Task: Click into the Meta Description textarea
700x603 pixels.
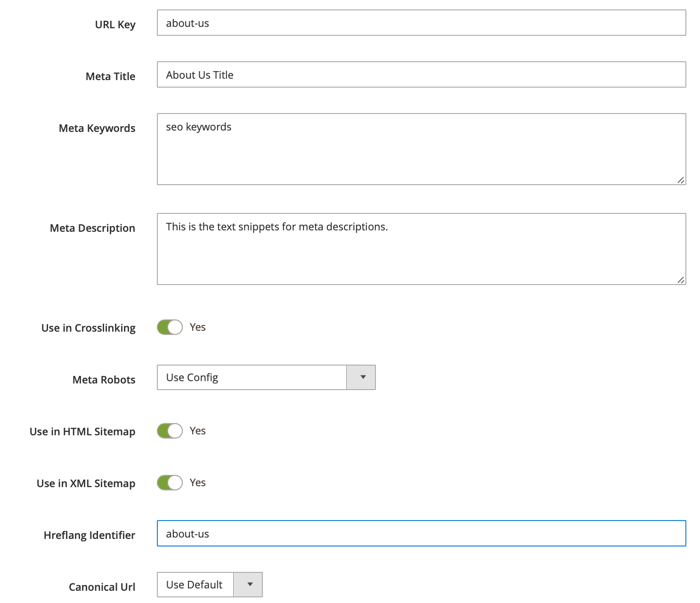Action: click(x=421, y=249)
